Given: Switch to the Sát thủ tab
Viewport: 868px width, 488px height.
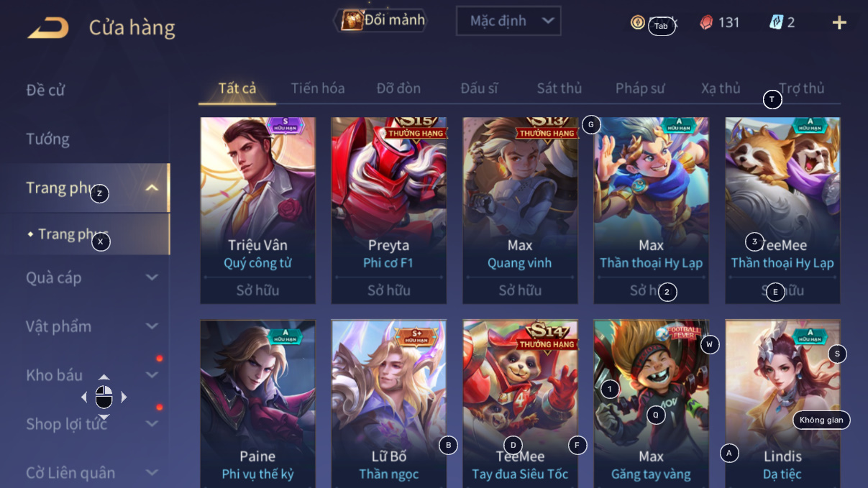Looking at the screenshot, I should click(x=559, y=88).
